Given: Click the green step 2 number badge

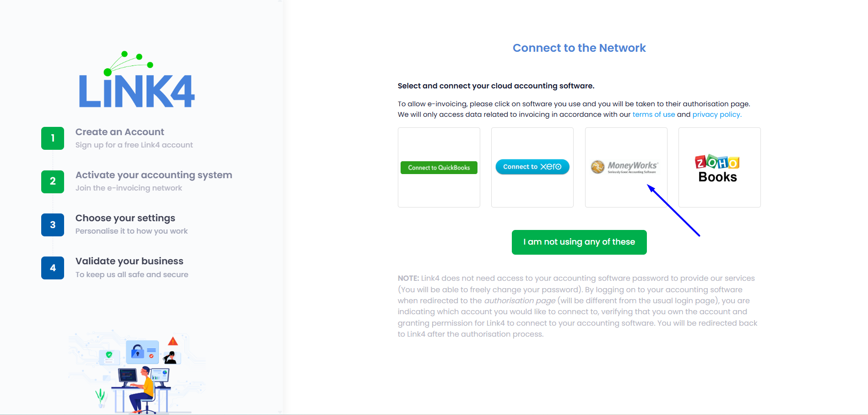Looking at the screenshot, I should coord(53,181).
